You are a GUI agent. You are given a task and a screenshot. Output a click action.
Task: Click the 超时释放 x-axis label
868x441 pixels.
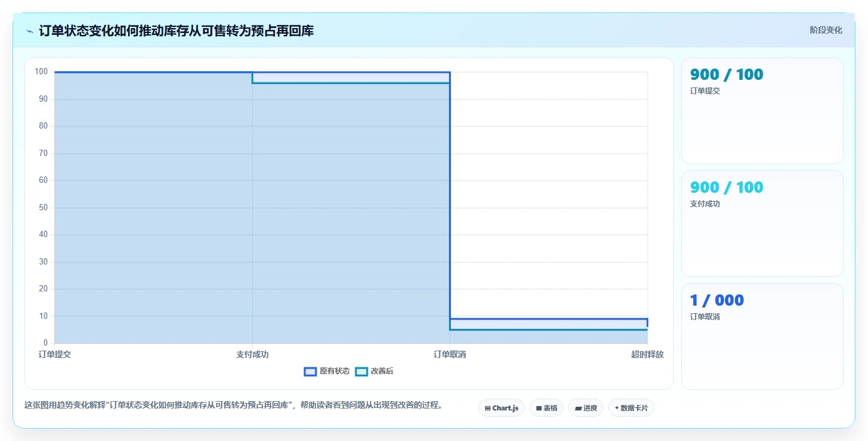tap(648, 354)
